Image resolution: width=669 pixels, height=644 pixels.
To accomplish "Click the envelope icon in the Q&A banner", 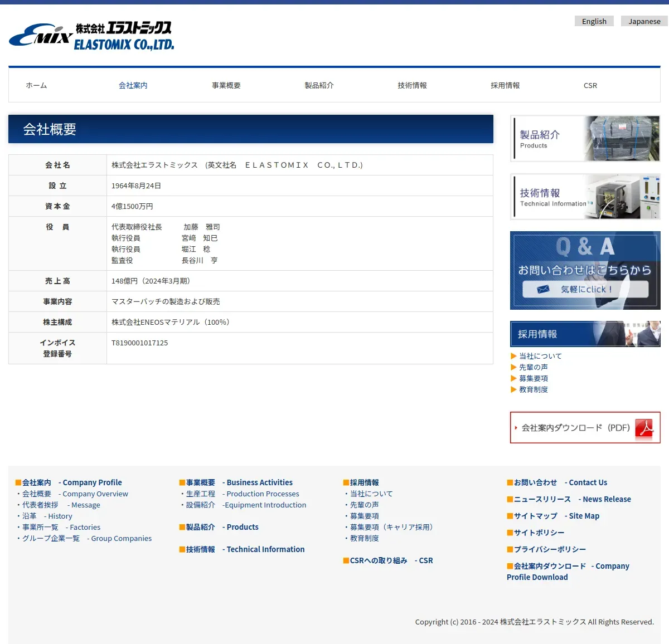I will point(543,289).
